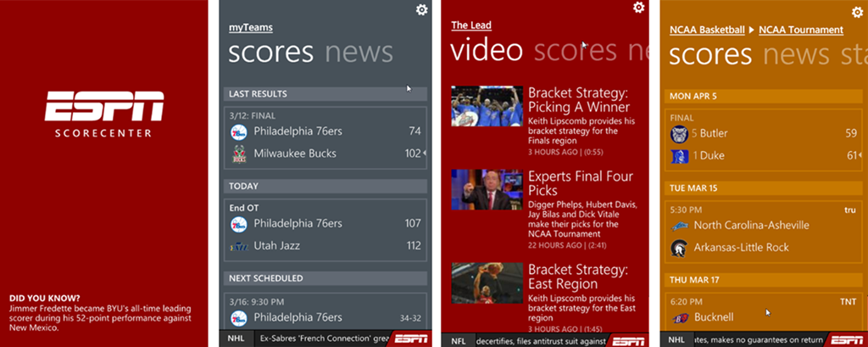The width and height of the screenshot is (868, 347).
Task: Go to NCAA Basketball breadcrumb link
Action: (x=707, y=30)
